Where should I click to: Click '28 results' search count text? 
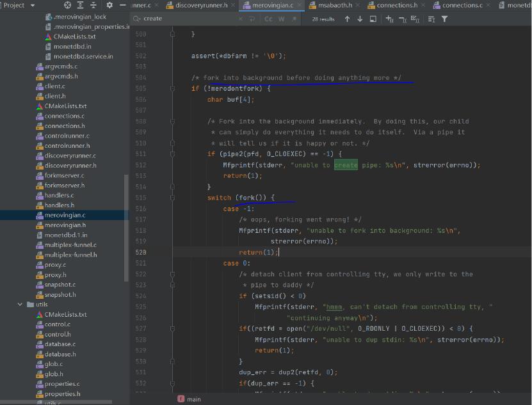323,19
